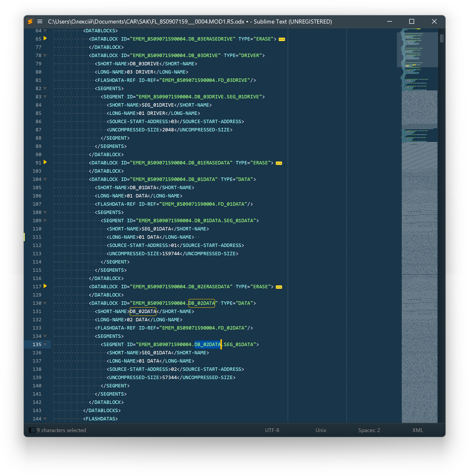Expand folded ellipsis marker on line 65
The height and width of the screenshot is (476, 469).
pos(282,39)
